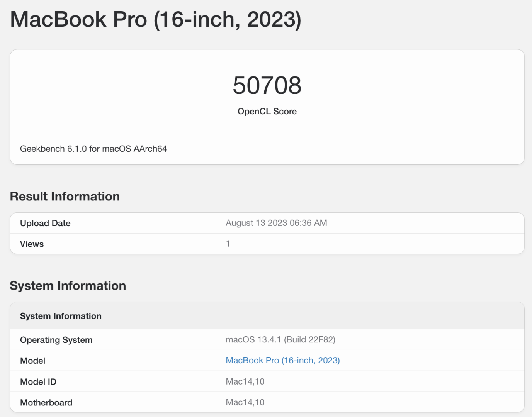532x417 pixels.
Task: Select the macOS 13.4.1 (Build 22F82) value
Action: (x=280, y=340)
